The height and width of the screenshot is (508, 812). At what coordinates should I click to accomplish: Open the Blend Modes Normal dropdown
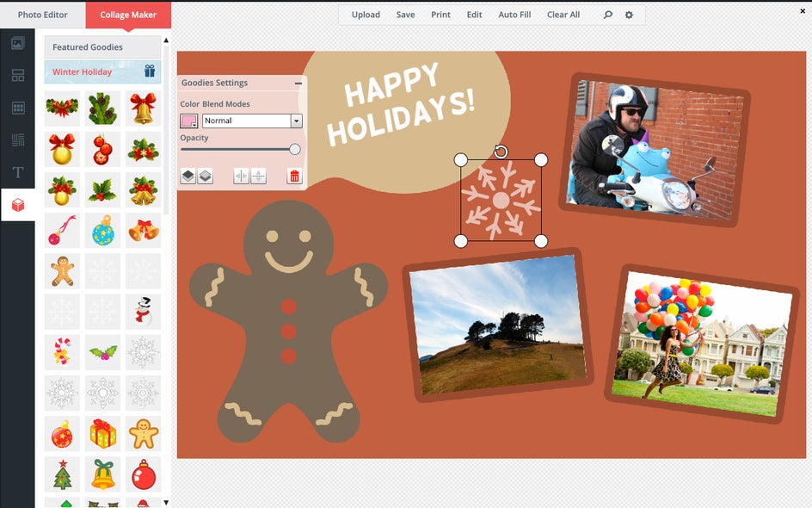(252, 121)
